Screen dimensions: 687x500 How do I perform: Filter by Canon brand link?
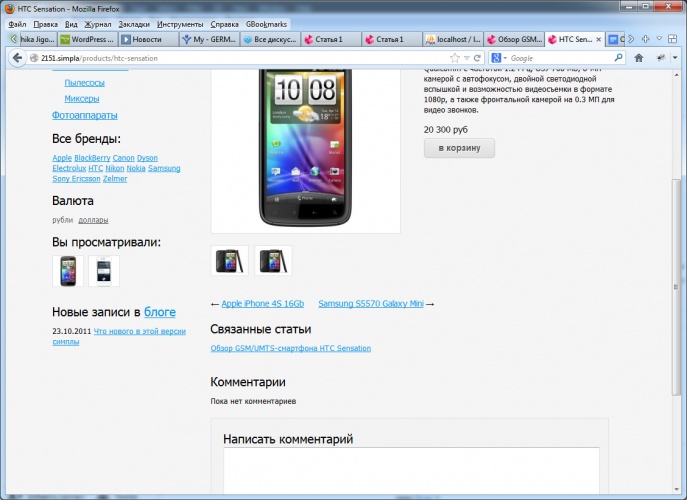coord(124,158)
